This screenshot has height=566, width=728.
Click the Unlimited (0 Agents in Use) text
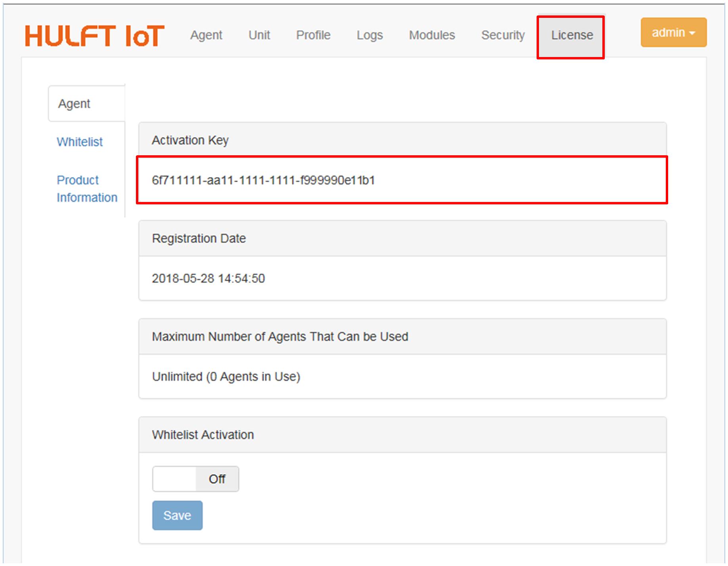[x=226, y=376]
